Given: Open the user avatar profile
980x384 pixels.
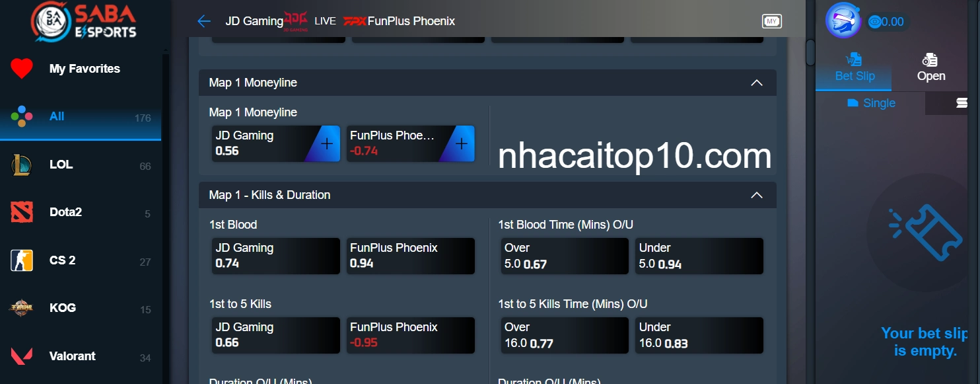Looking at the screenshot, I should click(x=843, y=20).
